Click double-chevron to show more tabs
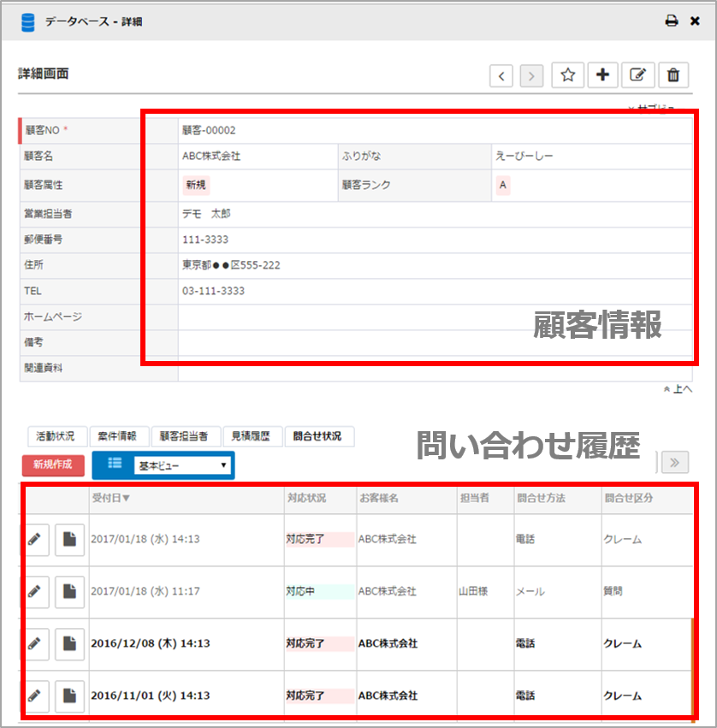Screen dimensions: 717x728 (674, 463)
